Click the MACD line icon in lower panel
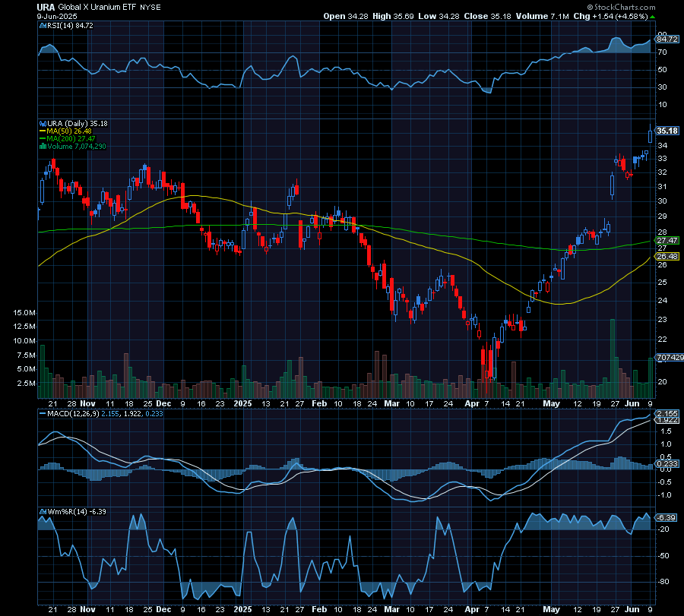 coord(43,414)
